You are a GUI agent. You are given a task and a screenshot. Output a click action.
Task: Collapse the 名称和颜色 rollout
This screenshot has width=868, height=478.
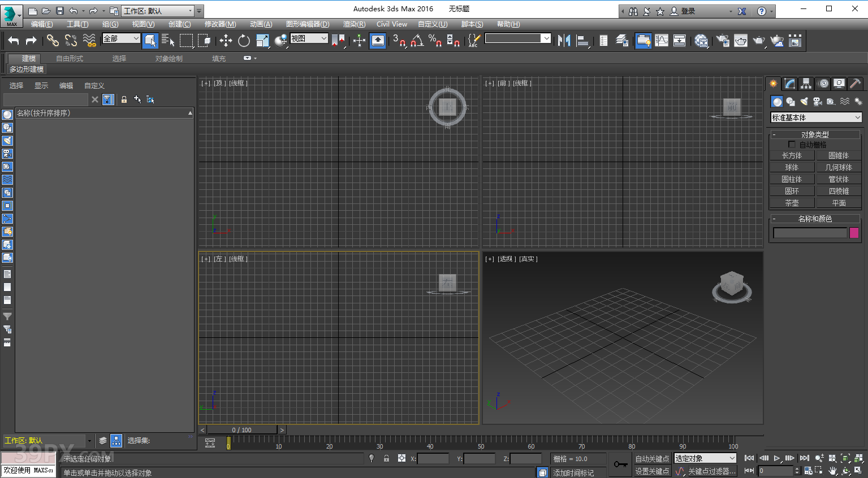(x=815, y=219)
